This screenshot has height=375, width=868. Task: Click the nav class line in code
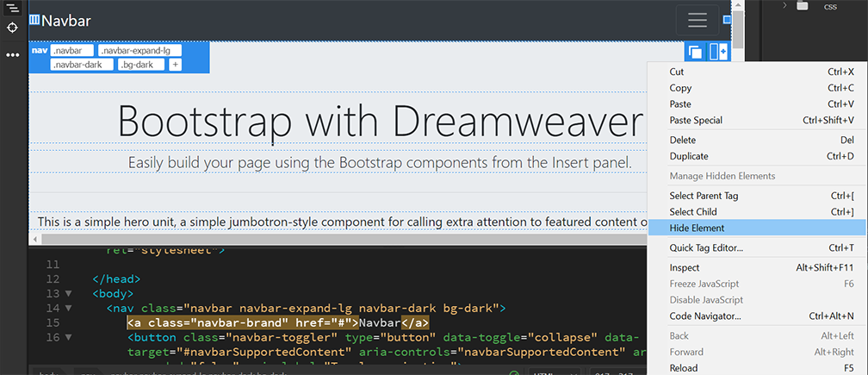tap(307, 308)
